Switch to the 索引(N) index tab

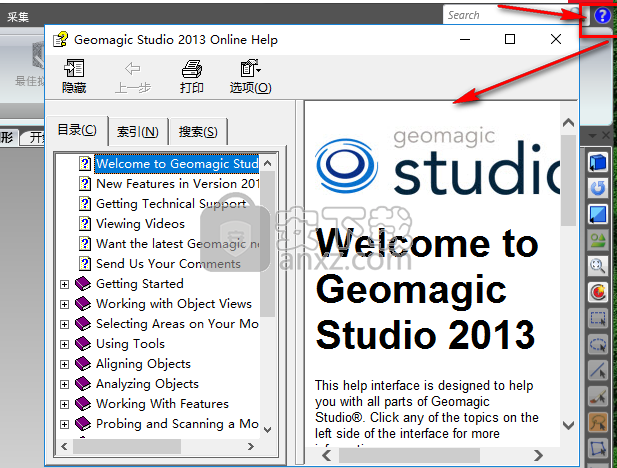tap(138, 131)
